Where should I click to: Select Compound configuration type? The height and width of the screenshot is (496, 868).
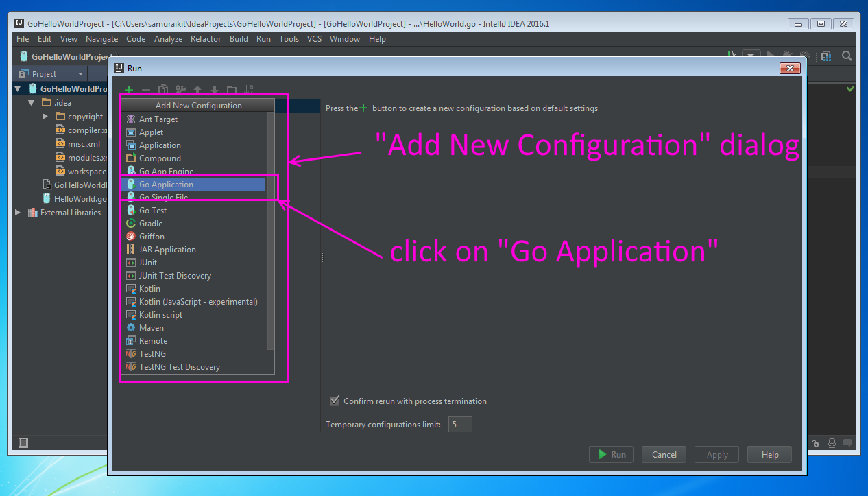tap(193, 158)
